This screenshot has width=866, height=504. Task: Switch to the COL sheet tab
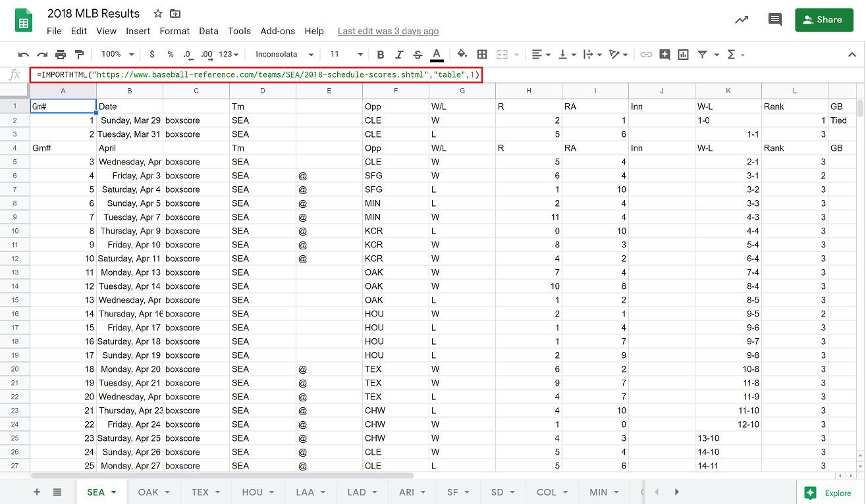coord(552,492)
